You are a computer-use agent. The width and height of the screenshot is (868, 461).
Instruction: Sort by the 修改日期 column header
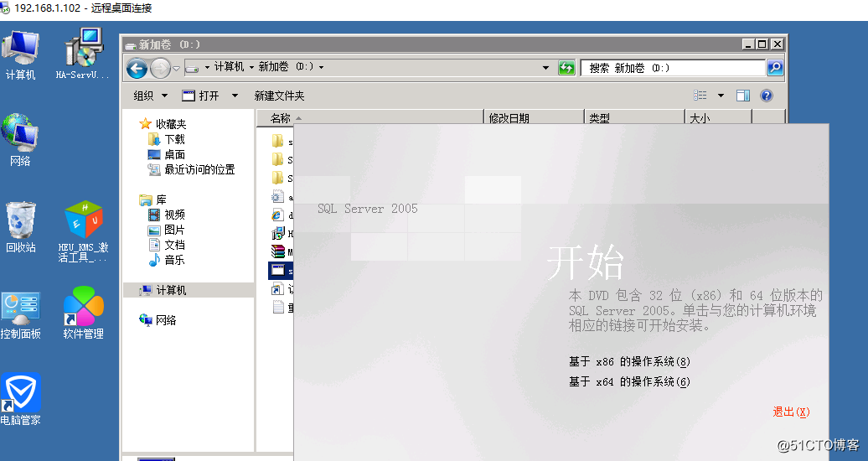tap(534, 118)
